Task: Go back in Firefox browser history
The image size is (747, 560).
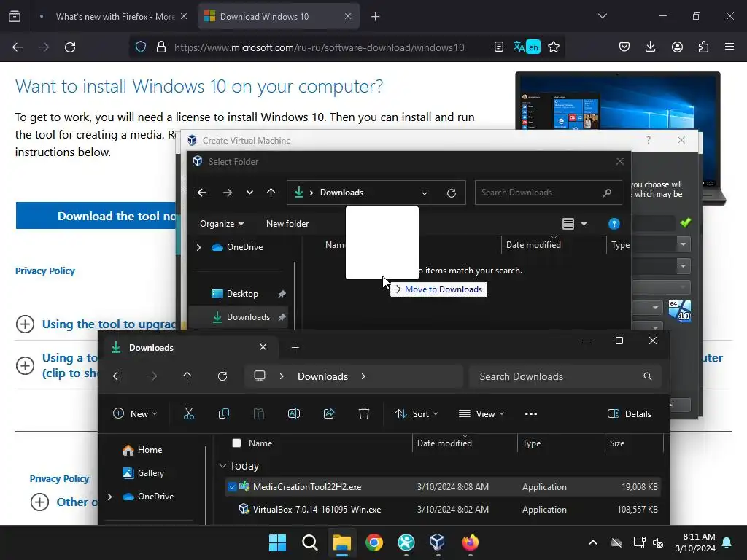Action: tap(18, 47)
